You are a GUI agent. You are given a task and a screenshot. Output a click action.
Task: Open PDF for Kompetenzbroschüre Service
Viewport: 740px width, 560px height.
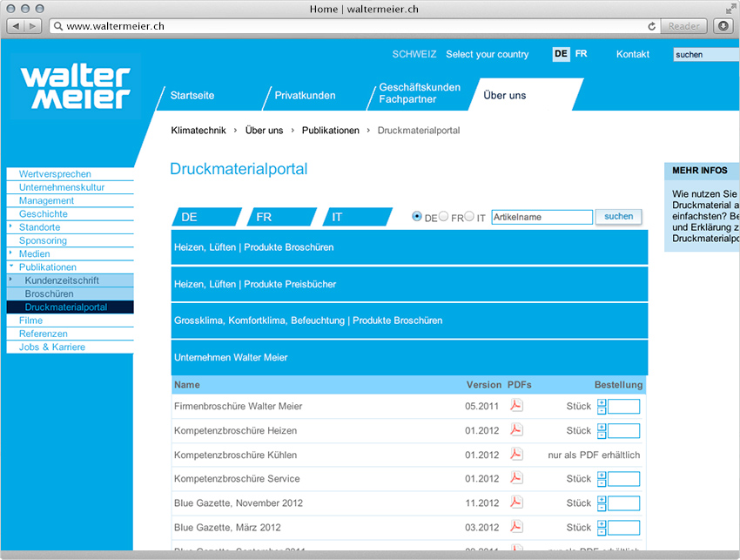pos(516,478)
